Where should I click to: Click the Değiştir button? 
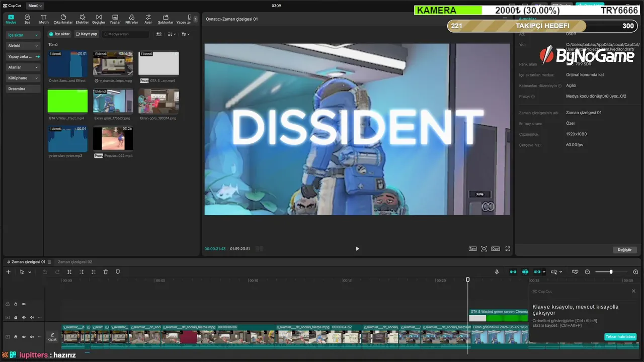click(x=624, y=250)
